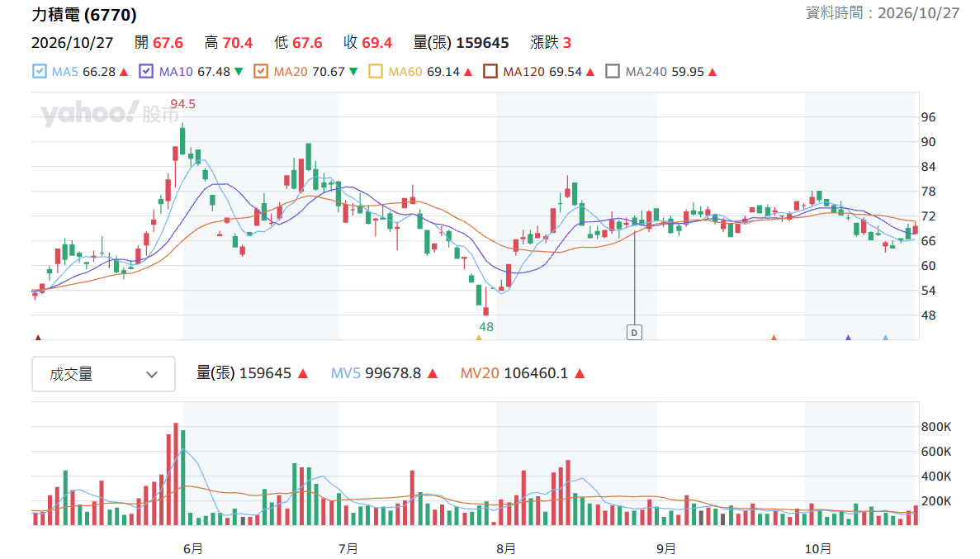
Task: Click the 9月 label on the time axis
Action: [x=666, y=548]
